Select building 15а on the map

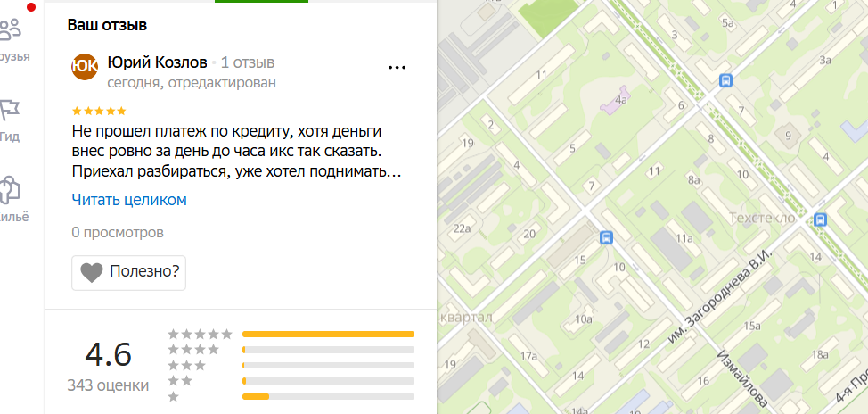(752, 326)
